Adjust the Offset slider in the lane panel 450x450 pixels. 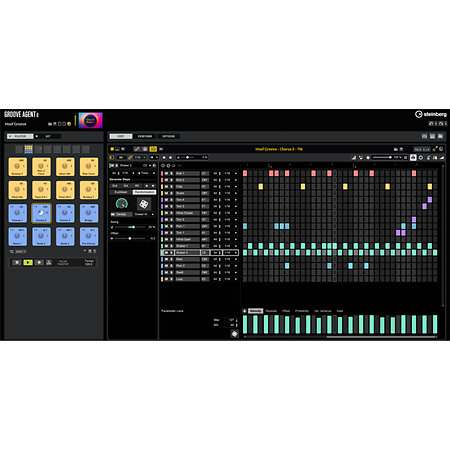point(129,238)
